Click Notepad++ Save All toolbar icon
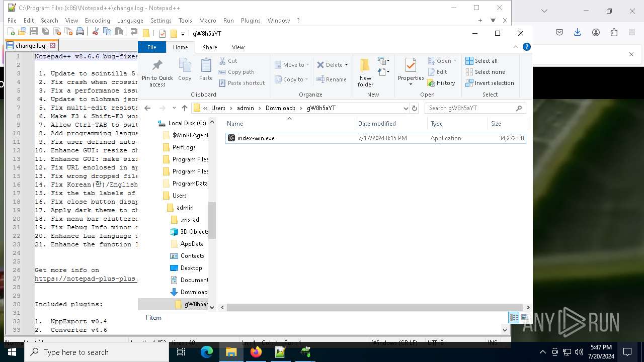The image size is (644, 362). [45, 31]
